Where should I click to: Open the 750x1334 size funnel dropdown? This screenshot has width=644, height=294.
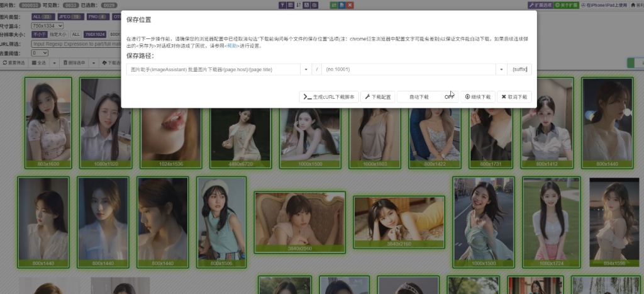[x=48, y=25]
